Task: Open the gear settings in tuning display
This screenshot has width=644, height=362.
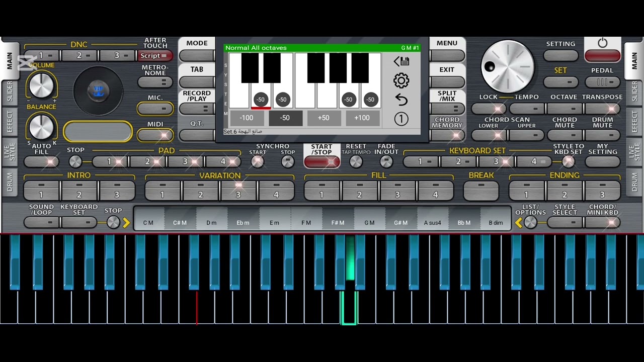Action: pyautogui.click(x=401, y=80)
